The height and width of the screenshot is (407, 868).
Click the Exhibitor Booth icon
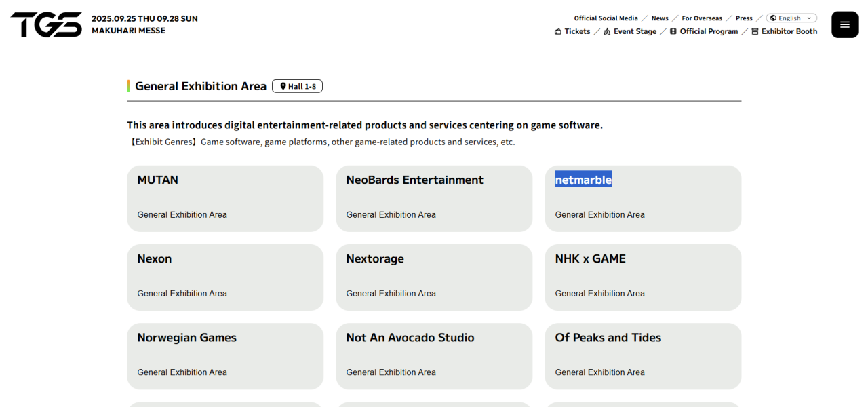coord(755,31)
